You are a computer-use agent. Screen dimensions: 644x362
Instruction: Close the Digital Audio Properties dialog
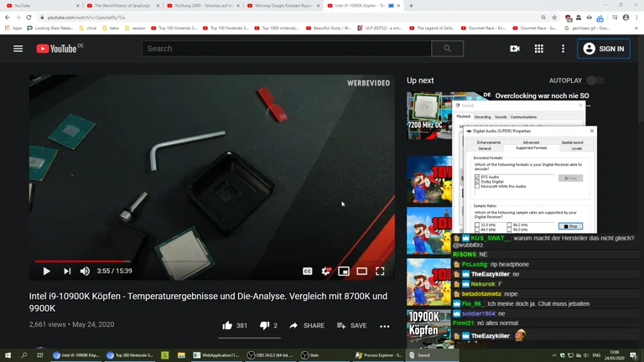(592, 131)
